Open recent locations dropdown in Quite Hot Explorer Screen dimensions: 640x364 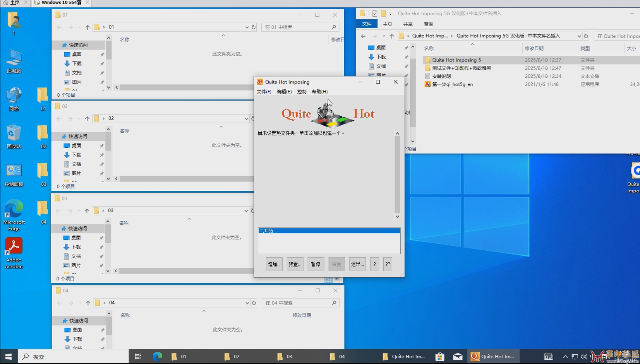pos(384,36)
